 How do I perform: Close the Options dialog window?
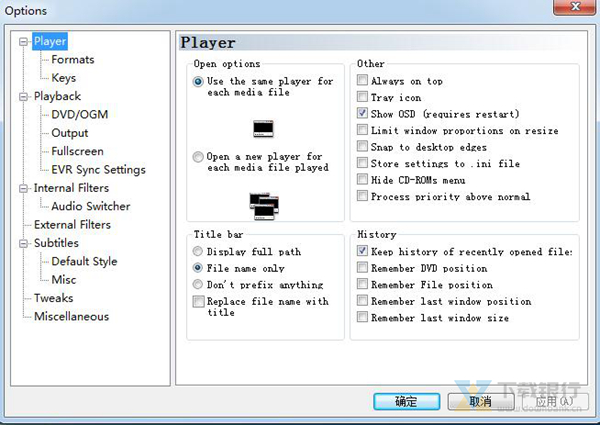point(574,7)
